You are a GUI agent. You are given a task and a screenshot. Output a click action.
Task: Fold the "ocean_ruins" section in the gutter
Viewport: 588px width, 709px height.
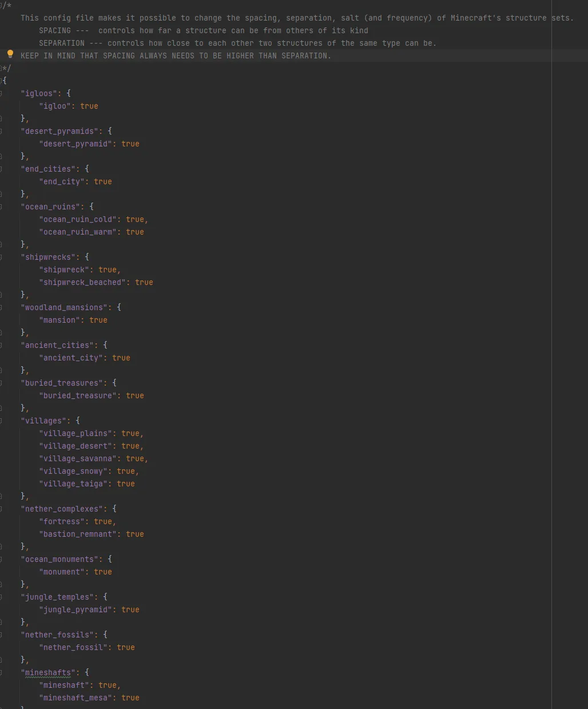[x=1, y=207]
